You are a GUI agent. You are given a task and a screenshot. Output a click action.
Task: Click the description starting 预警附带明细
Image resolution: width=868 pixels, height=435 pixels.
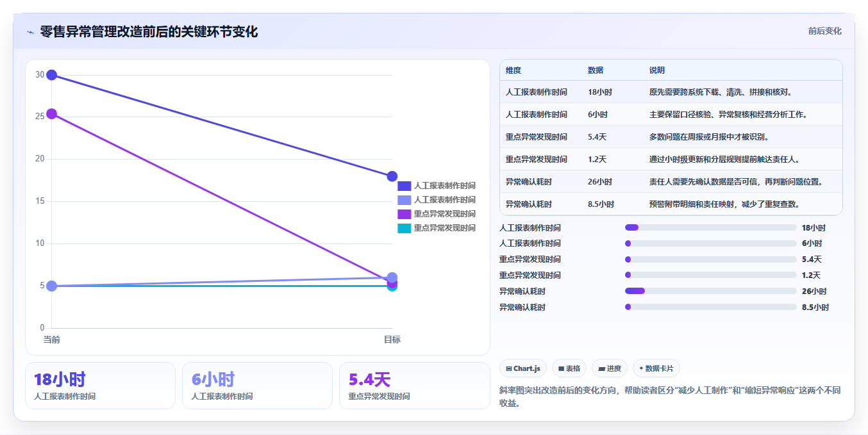pyautogui.click(x=726, y=204)
